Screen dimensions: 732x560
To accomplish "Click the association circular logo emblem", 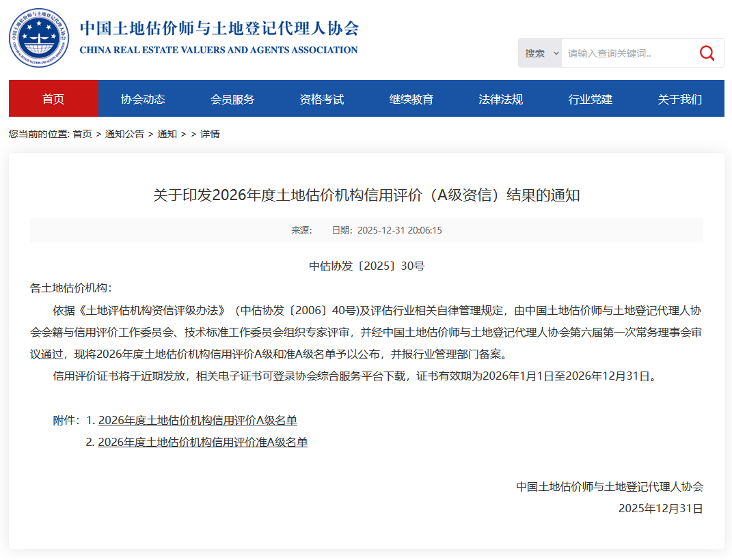I will (39, 38).
